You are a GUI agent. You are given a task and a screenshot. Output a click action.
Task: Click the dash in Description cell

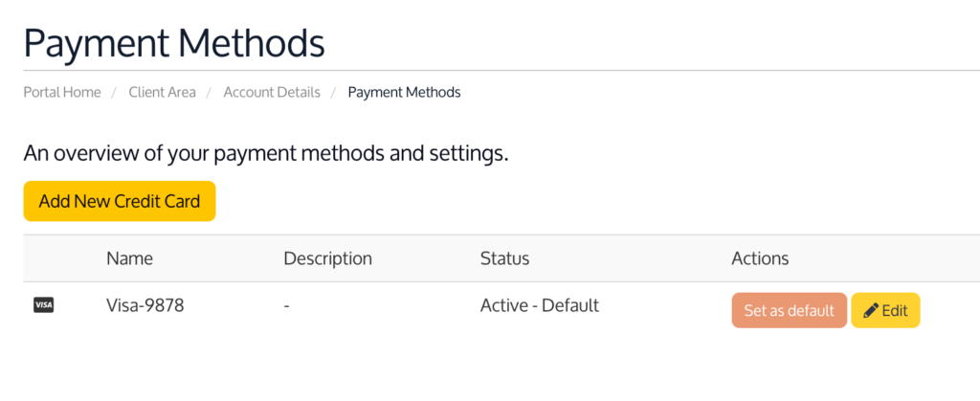pos(287,306)
